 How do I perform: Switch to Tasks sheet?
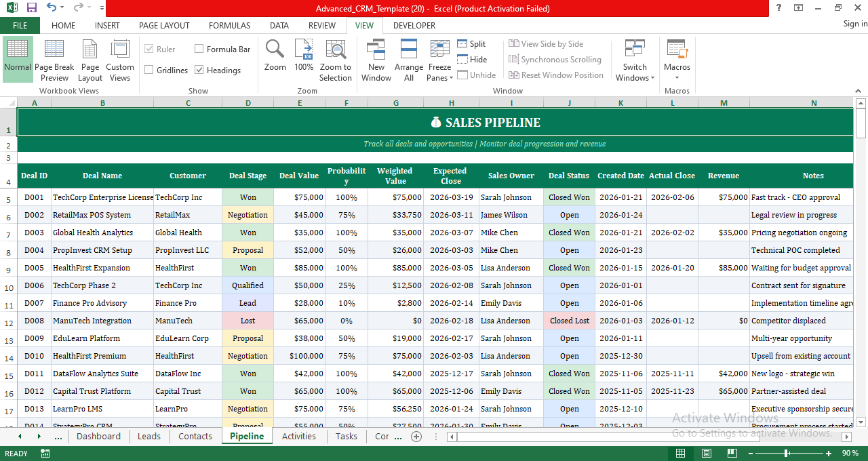click(347, 437)
